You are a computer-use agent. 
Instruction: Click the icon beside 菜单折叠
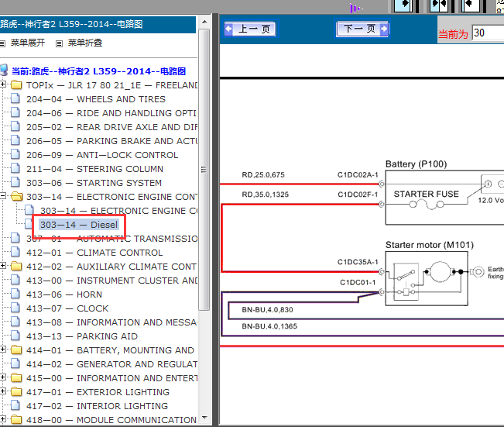pos(59,43)
